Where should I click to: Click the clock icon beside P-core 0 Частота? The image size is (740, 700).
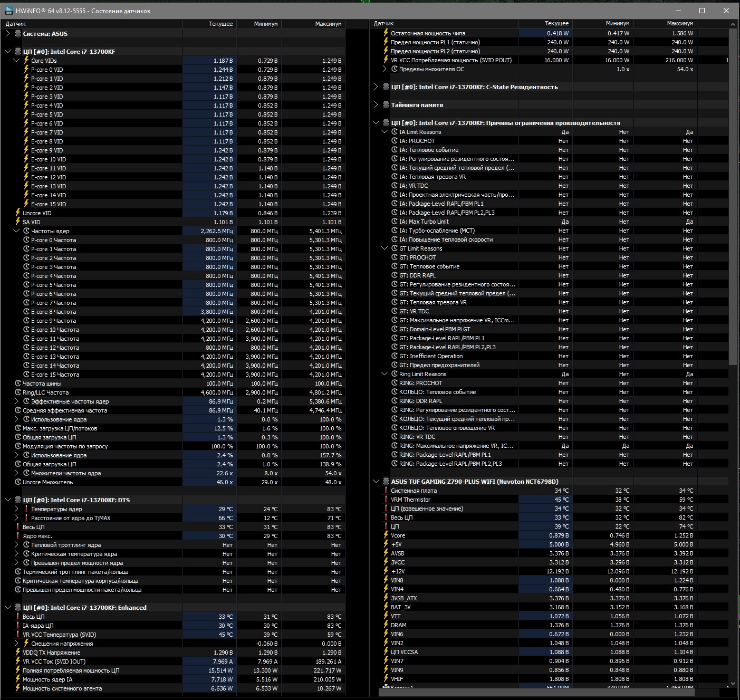point(26,240)
